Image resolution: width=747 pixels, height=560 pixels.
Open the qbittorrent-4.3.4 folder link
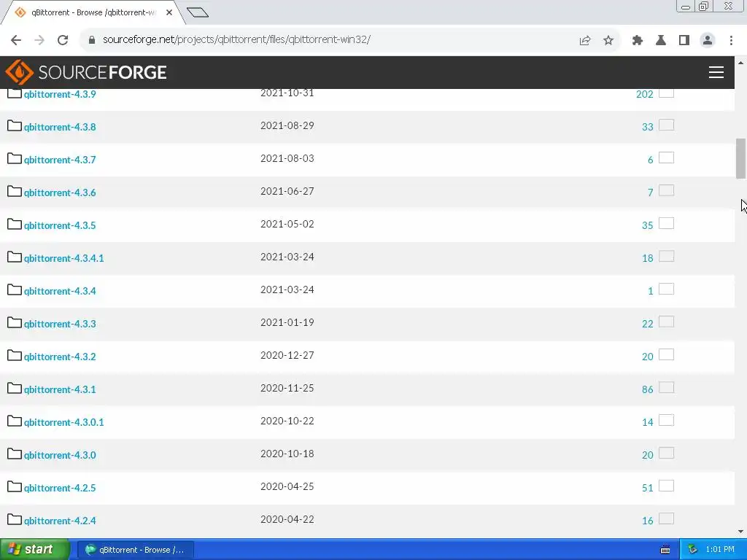[60, 291]
